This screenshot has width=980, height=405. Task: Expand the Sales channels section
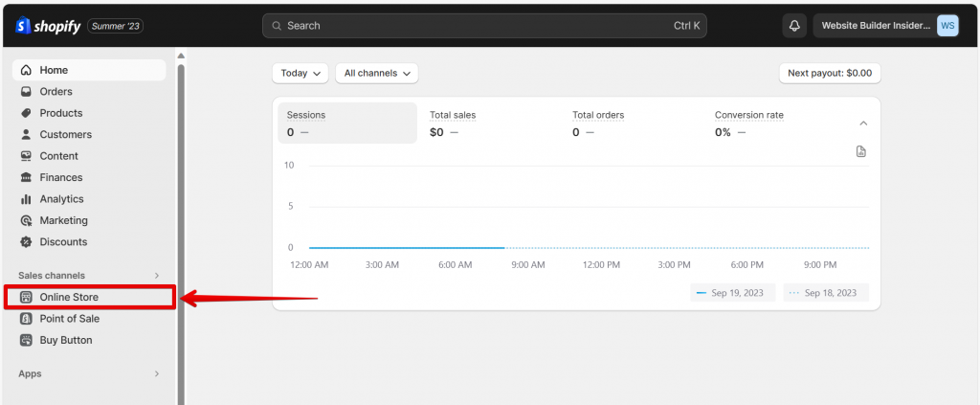coord(157,276)
